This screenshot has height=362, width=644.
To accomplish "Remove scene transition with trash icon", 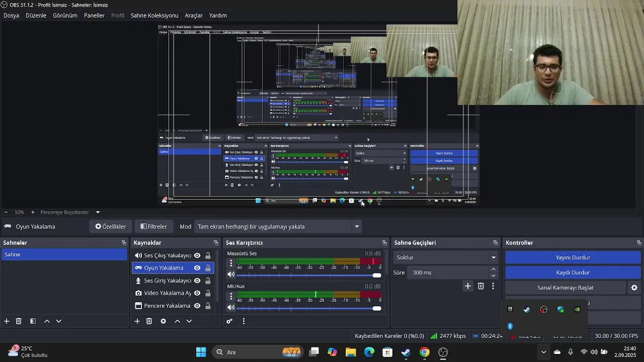I will coord(481,286).
